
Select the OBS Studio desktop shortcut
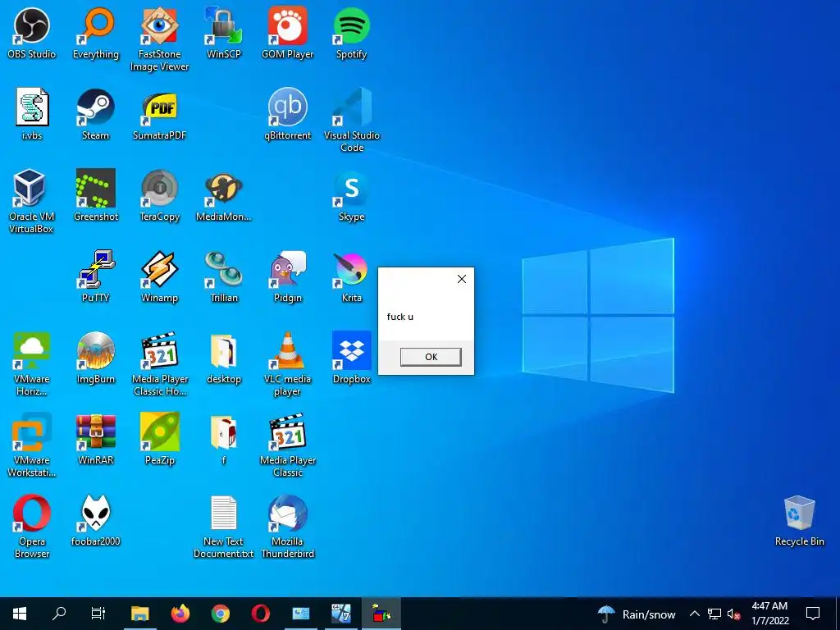point(32,33)
